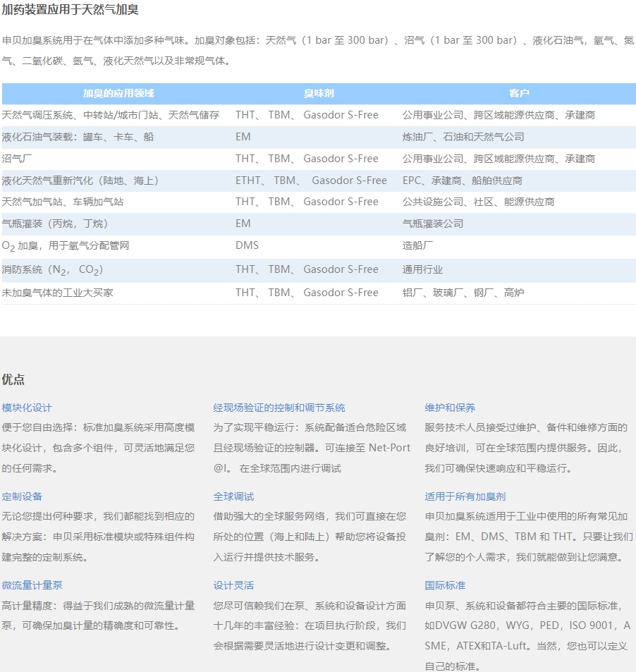Viewport: 636px width, 672px height.
Task: Select the odorant cell in the 消防系统 row
Action: click(307, 269)
